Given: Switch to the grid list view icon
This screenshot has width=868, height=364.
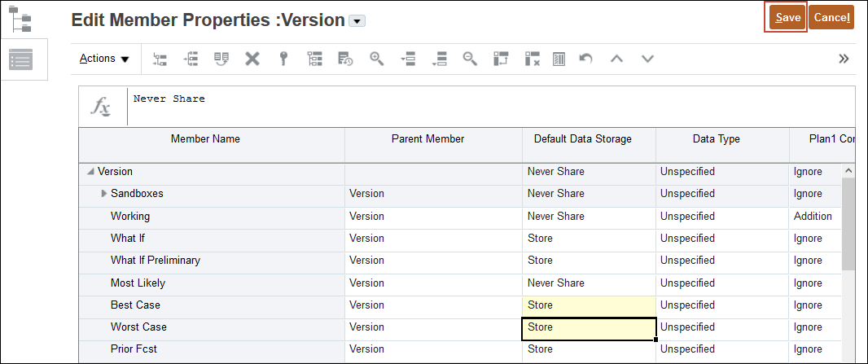Looking at the screenshot, I should coord(20,59).
